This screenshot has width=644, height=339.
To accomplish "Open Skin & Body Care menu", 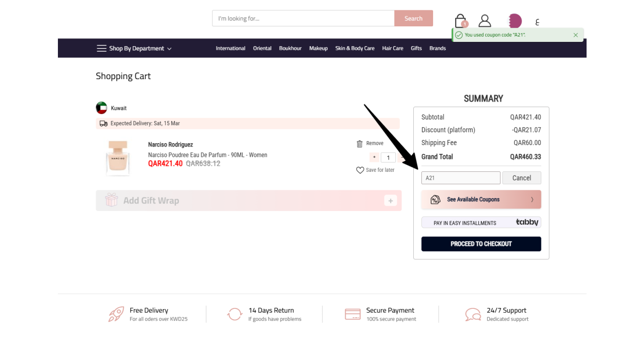I will (355, 48).
